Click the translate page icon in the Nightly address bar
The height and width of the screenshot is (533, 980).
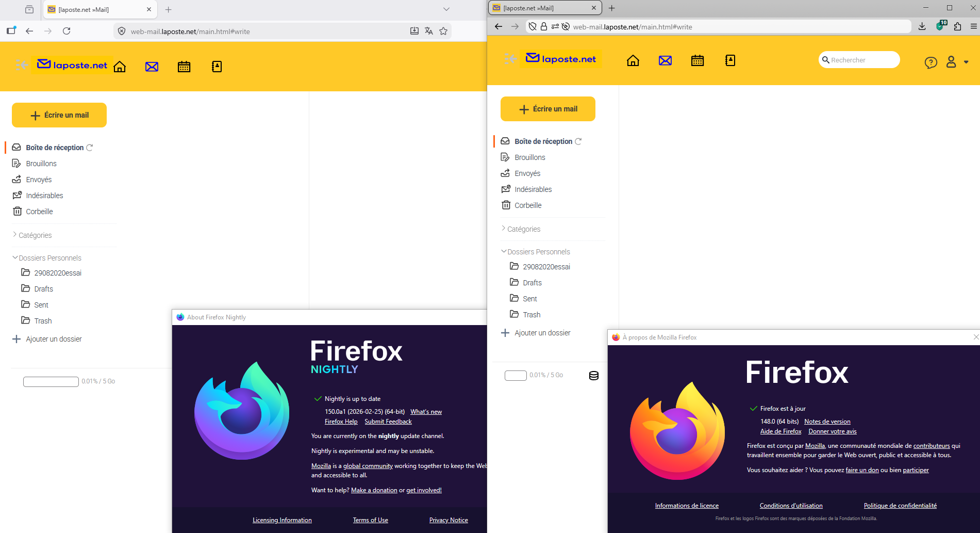429,31
